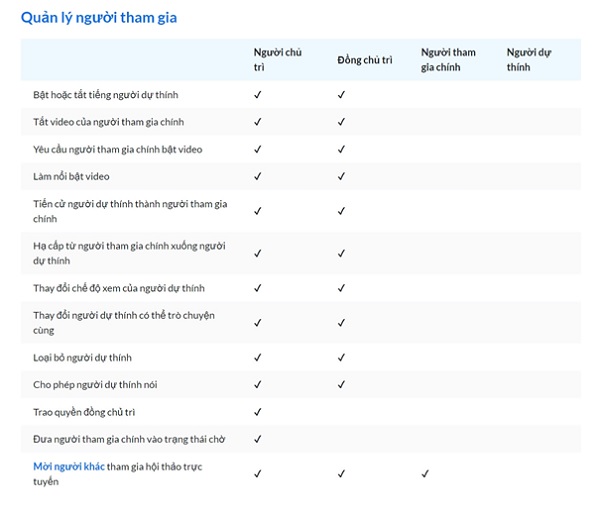The width and height of the screenshot is (600, 512).
Task: Click host checkmark for "Hạ cấp từ người tham gia"
Action: [257, 253]
